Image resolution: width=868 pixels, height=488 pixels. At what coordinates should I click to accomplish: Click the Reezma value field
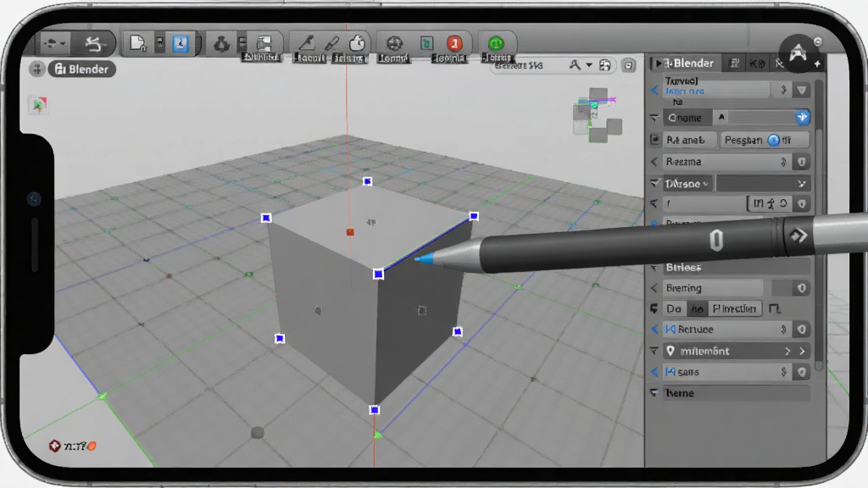727,162
